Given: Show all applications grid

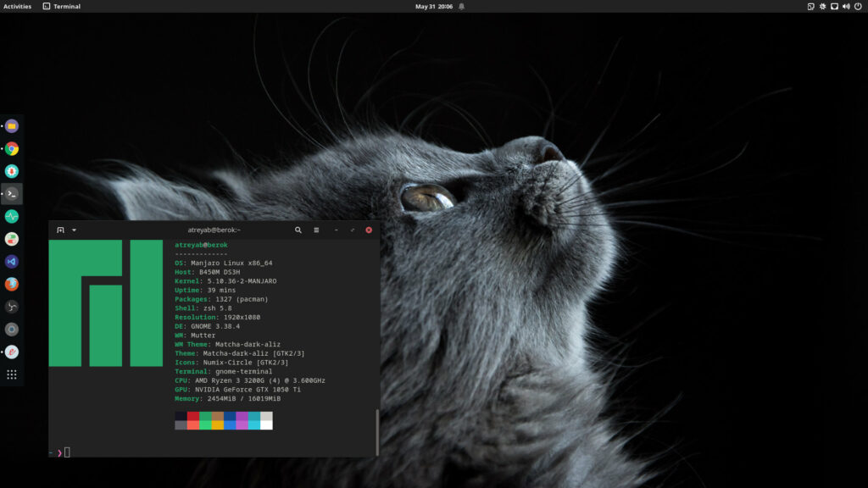Looking at the screenshot, I should point(12,374).
